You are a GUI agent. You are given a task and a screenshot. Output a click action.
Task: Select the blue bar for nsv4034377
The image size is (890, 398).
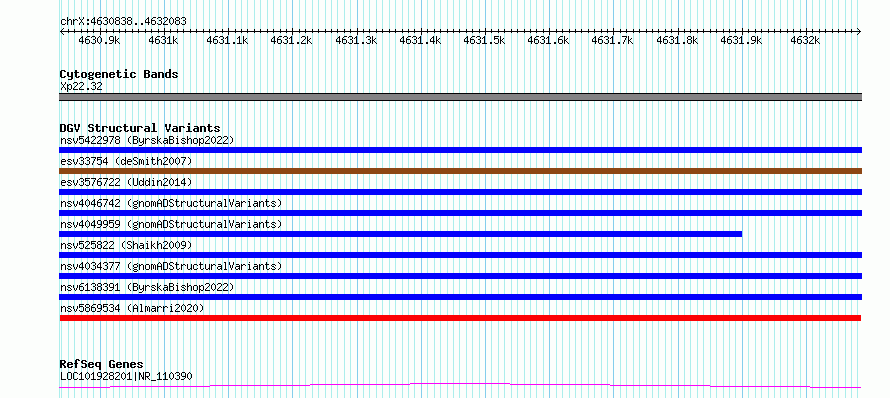pyautogui.click(x=461, y=276)
